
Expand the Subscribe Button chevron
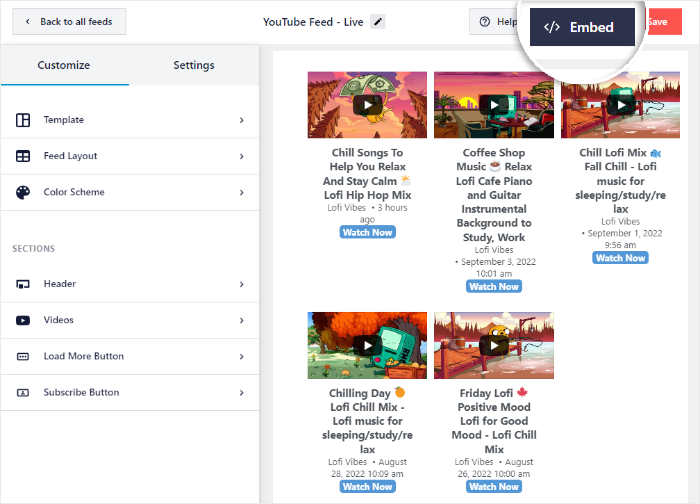[x=242, y=393]
